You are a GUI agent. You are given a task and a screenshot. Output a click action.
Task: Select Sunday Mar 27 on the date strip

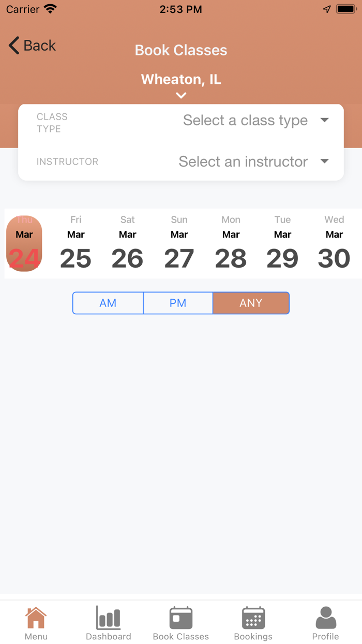(179, 243)
